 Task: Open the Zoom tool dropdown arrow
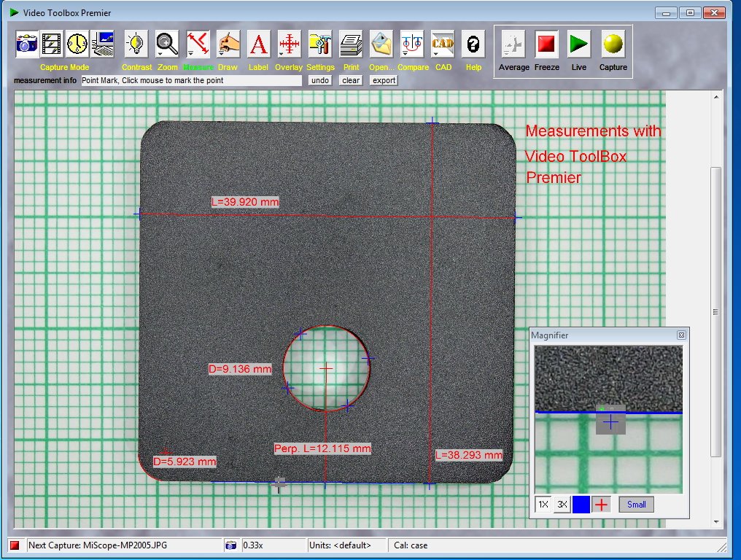tap(160, 54)
